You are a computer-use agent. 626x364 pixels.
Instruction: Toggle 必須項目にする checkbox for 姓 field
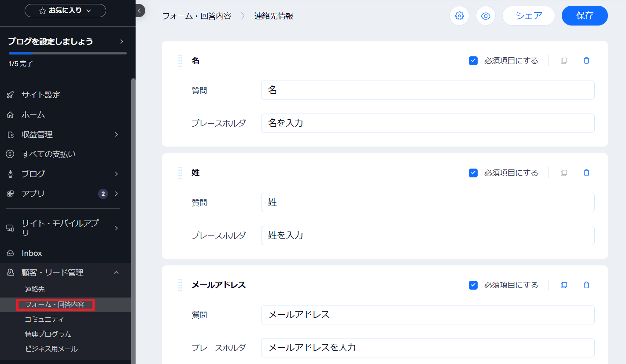[473, 173]
